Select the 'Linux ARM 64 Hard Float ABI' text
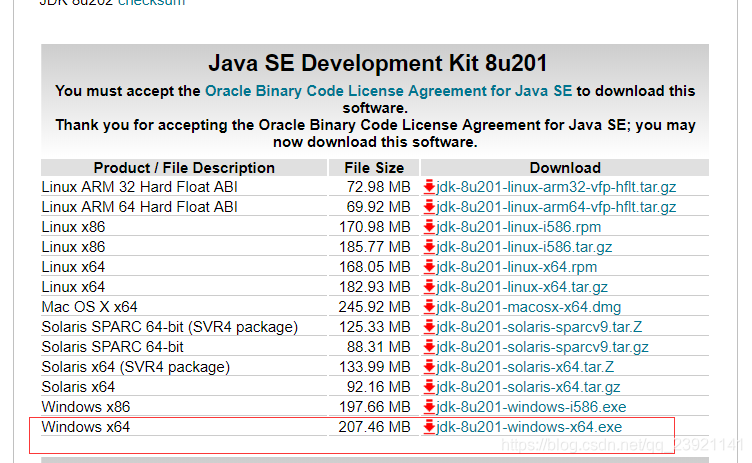 (140, 207)
